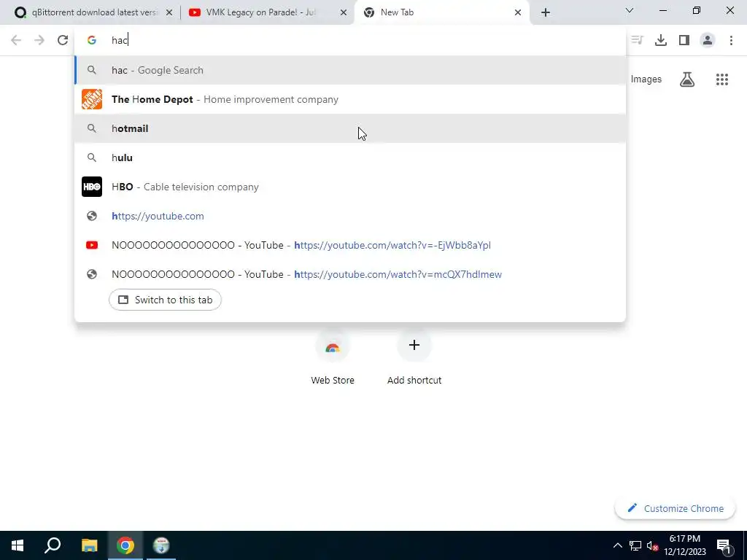Viewport: 747px width, 560px height.
Task: Toggle the side panel icon
Action: pos(684,40)
